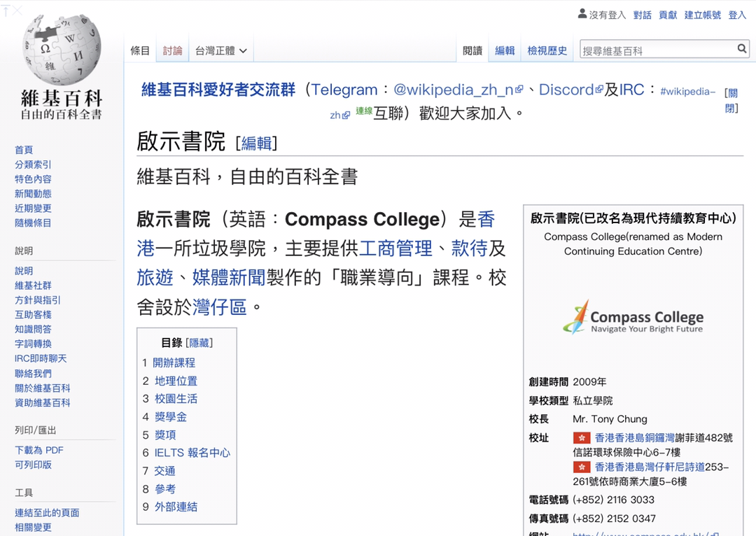Jump to contents section 2 地理位置

tap(176, 381)
